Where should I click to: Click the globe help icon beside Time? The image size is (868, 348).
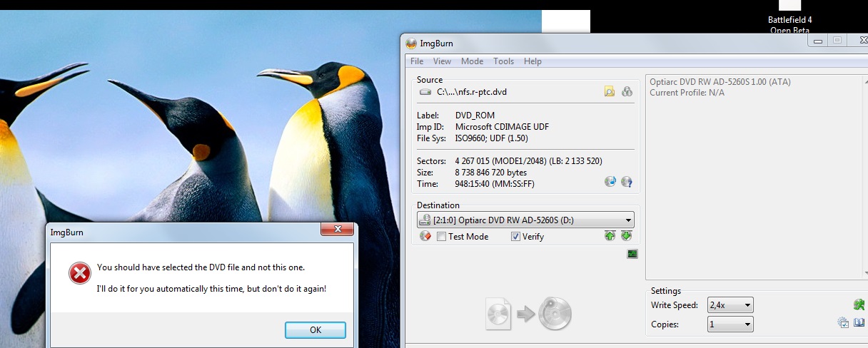click(x=627, y=182)
